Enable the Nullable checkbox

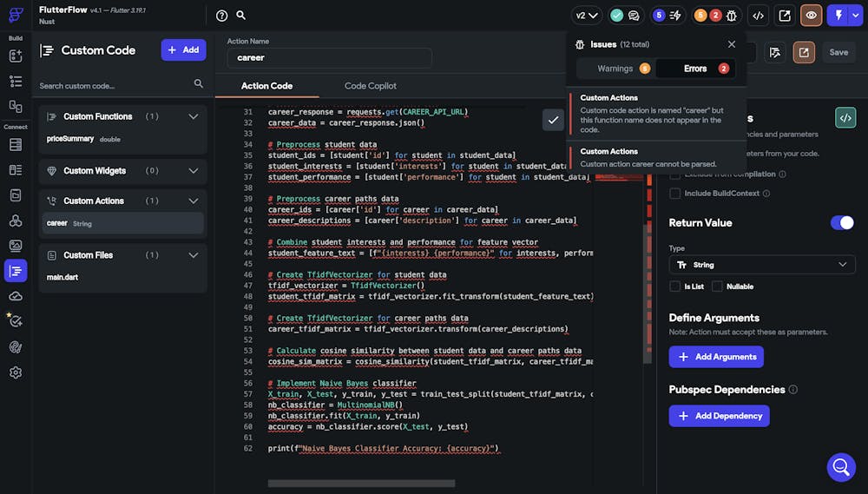(717, 287)
